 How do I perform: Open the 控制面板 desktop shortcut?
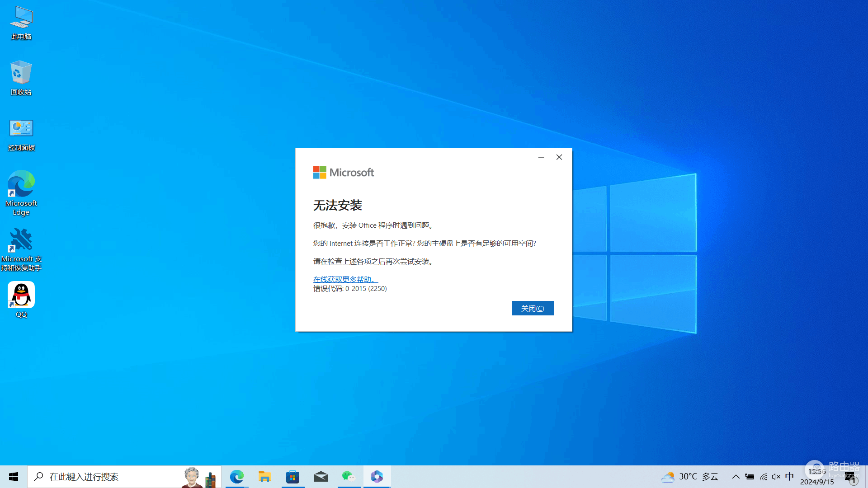pos(21,134)
